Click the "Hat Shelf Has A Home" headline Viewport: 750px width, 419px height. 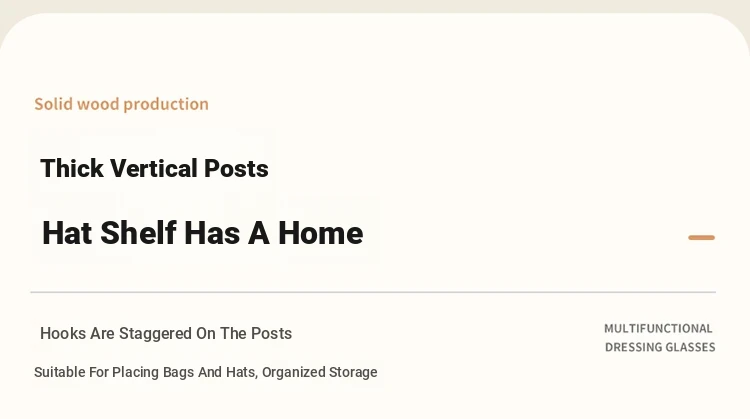click(202, 233)
